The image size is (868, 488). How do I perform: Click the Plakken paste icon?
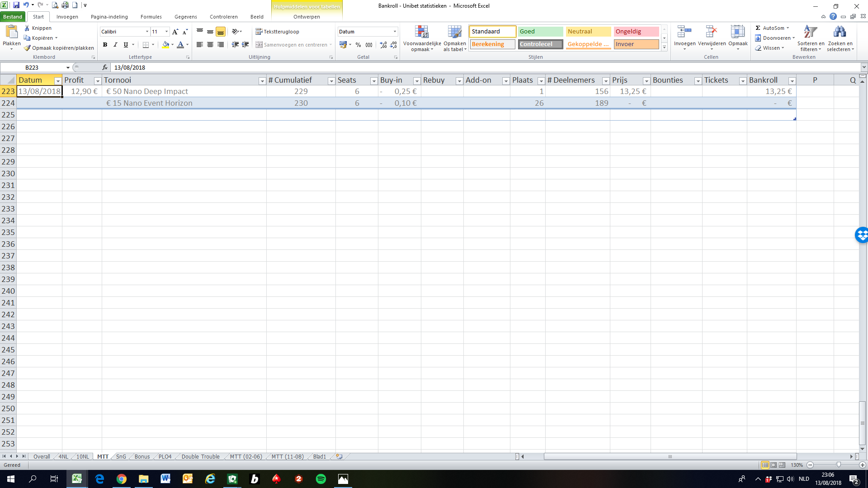[11, 33]
